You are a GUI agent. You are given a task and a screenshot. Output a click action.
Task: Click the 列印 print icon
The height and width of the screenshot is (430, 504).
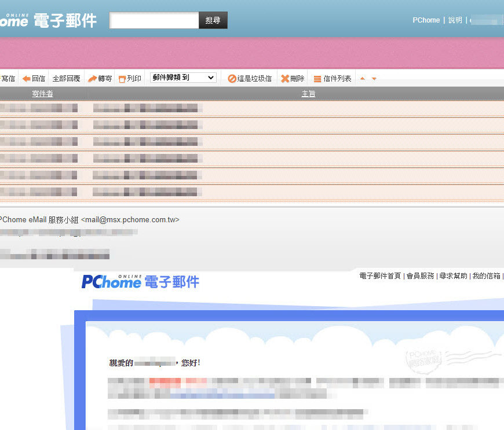122,79
